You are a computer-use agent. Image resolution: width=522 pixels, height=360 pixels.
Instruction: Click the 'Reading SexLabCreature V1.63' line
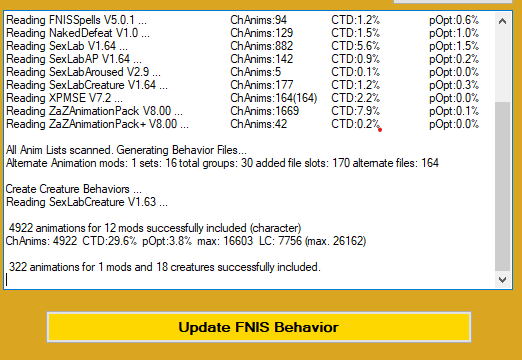(x=87, y=202)
